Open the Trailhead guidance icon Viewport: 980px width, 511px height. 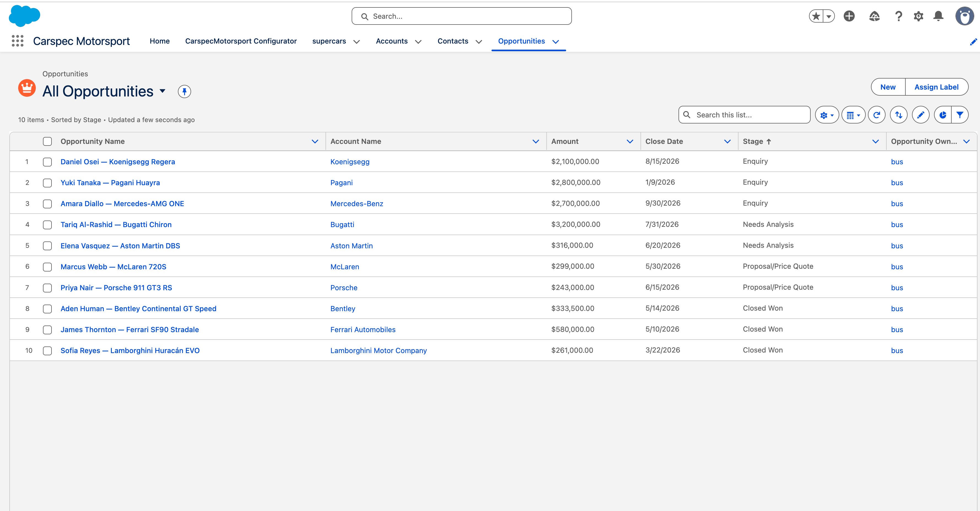[x=874, y=16]
